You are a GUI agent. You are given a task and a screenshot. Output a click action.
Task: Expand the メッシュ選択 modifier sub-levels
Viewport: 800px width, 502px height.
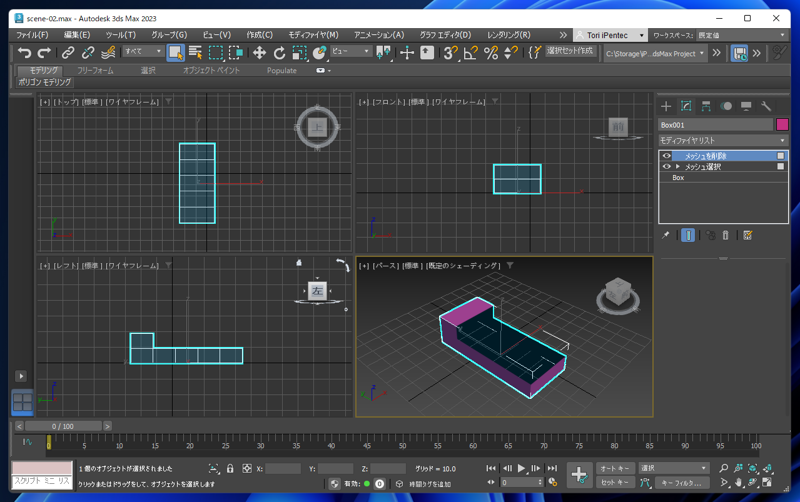[678, 167]
